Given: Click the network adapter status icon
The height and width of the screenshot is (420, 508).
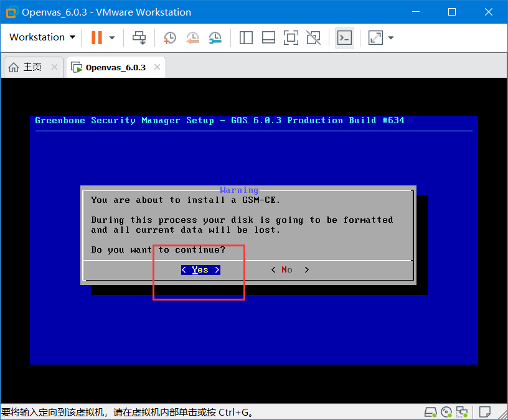Looking at the screenshot, I should click(462, 413).
